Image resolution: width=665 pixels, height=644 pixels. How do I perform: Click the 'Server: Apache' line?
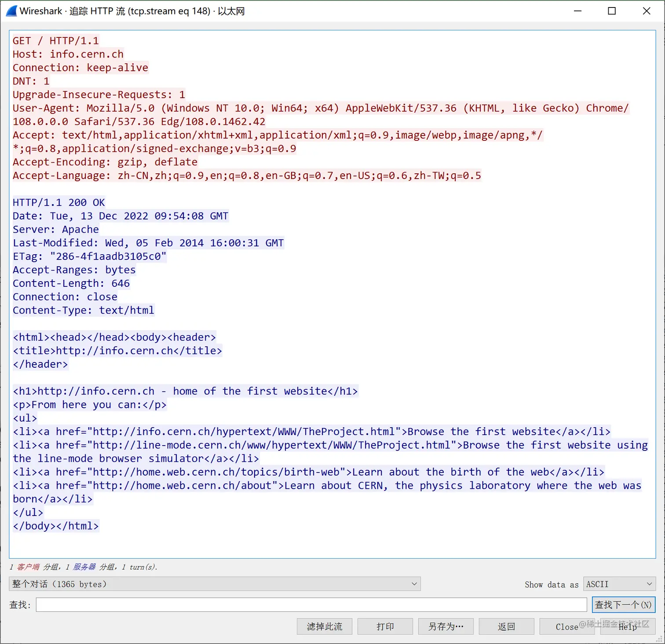tap(56, 229)
